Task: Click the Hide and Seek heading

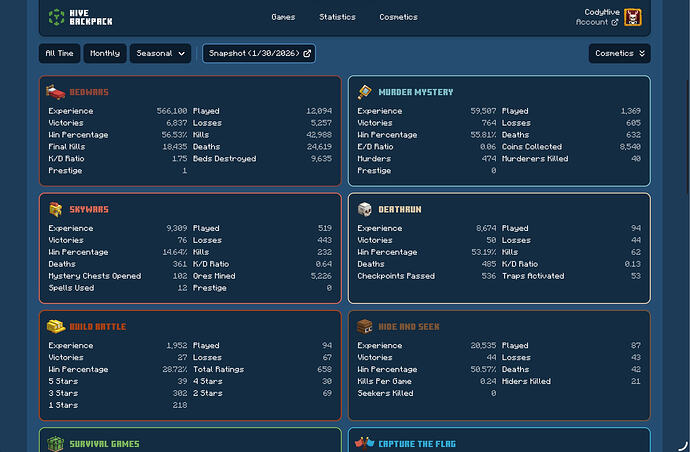Action: click(409, 327)
